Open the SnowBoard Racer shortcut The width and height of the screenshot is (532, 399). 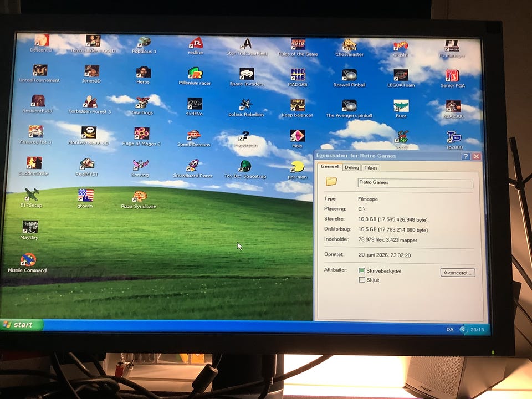pyautogui.click(x=193, y=166)
